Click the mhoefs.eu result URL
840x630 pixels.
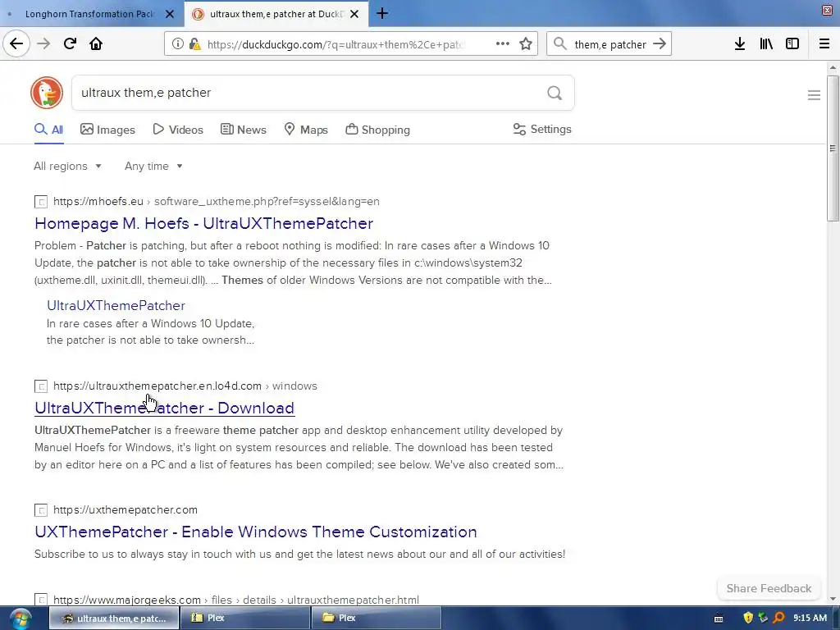click(217, 202)
